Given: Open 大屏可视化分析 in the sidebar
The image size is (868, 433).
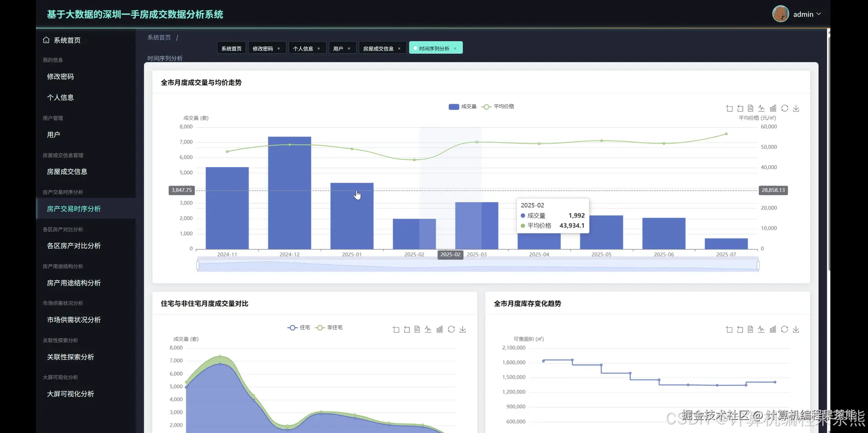Looking at the screenshot, I should tap(86, 394).
